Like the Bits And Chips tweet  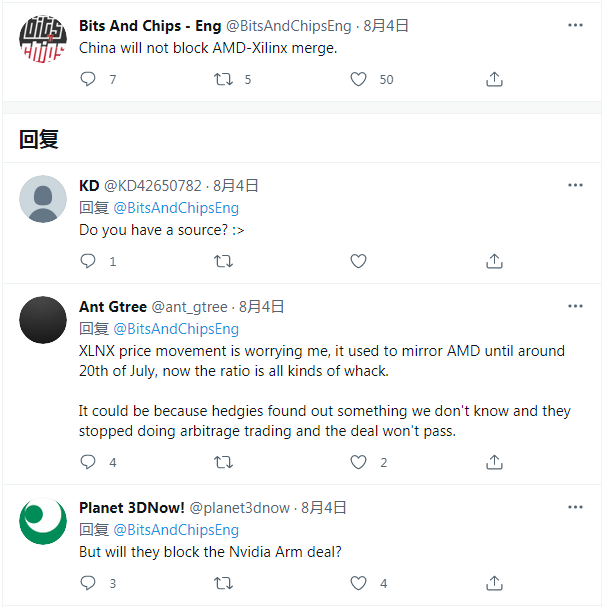click(x=358, y=80)
